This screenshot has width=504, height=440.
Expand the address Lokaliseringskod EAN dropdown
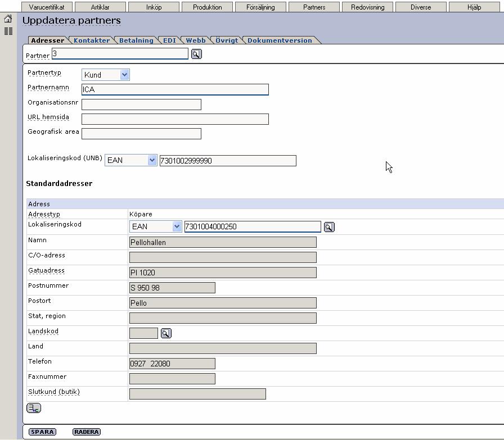tap(156, 226)
